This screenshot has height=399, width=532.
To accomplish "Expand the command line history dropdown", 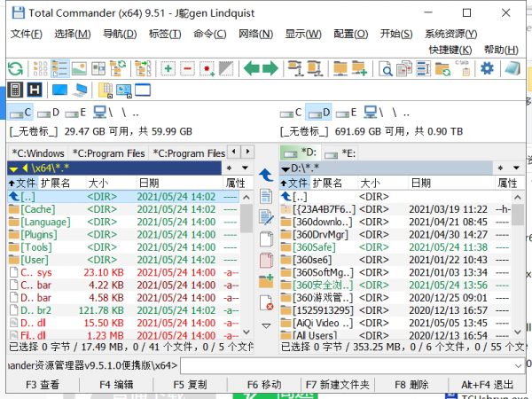I will [518, 365].
